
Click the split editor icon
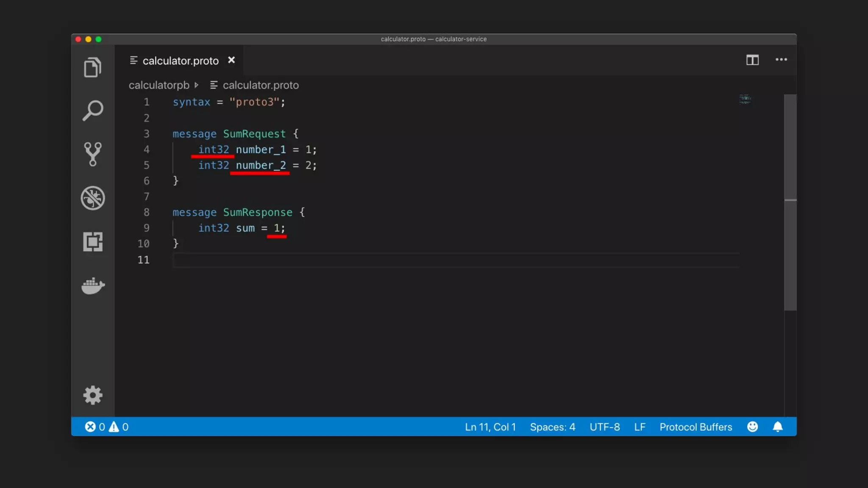(752, 60)
